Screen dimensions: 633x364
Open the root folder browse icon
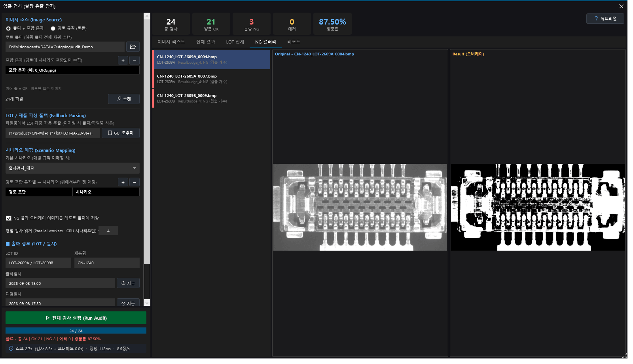tap(133, 47)
